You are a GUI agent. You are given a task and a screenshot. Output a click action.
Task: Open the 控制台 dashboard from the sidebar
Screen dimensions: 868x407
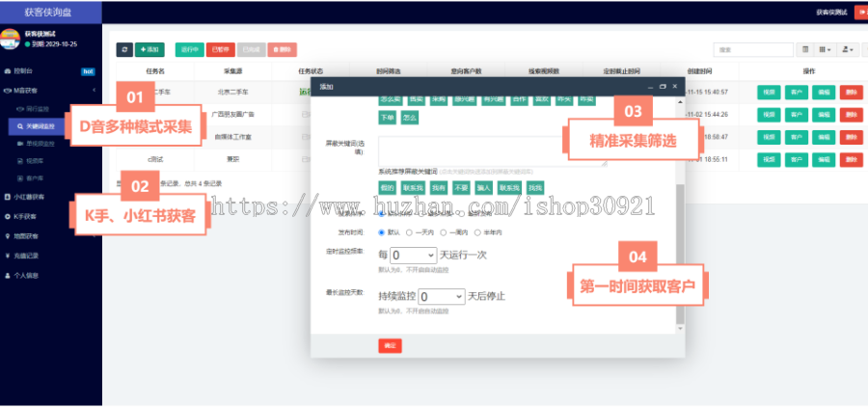click(22, 71)
